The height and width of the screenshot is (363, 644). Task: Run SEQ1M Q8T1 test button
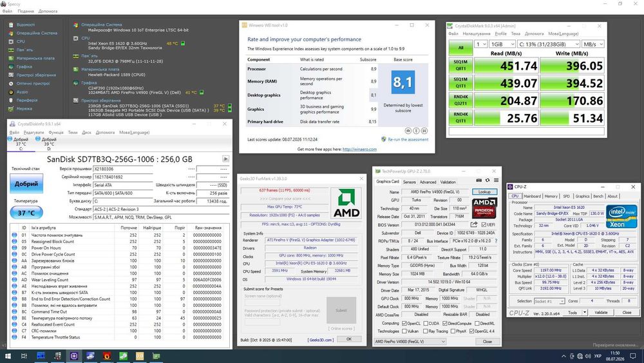(x=460, y=65)
